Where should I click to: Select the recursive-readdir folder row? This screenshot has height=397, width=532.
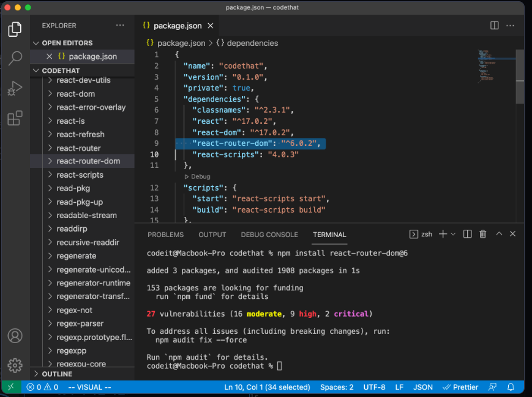tap(83, 243)
